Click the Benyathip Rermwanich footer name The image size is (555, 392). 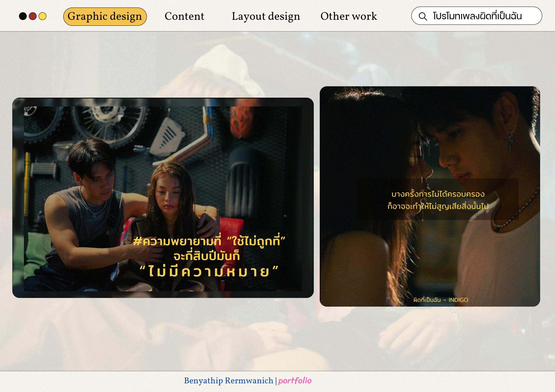(x=229, y=381)
